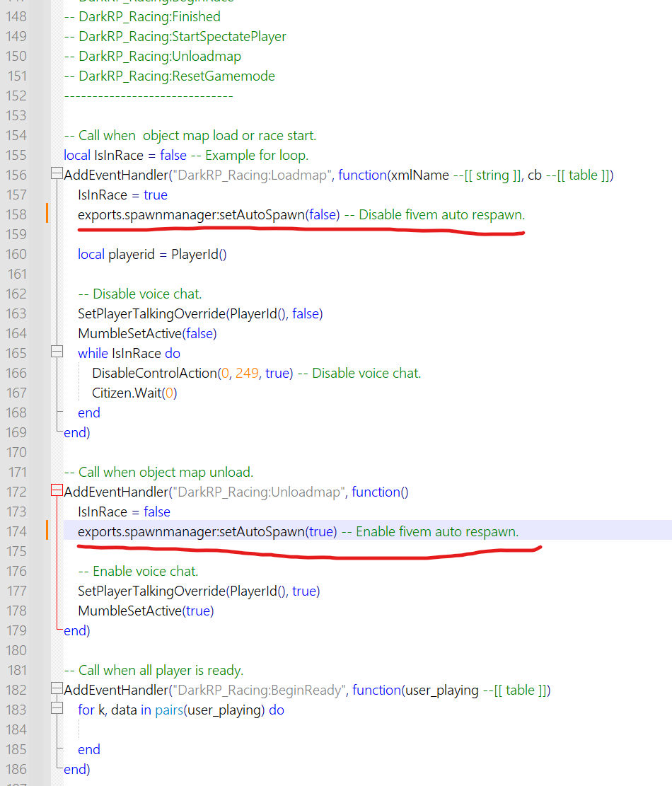The height and width of the screenshot is (786, 672).
Task: Click the Citizen.Wait(0) statement
Action: (x=134, y=393)
